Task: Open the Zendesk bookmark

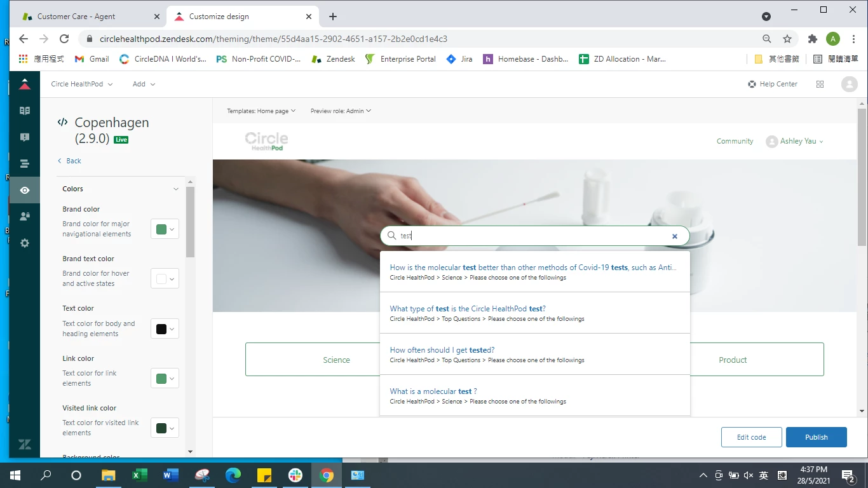Action: tap(334, 59)
